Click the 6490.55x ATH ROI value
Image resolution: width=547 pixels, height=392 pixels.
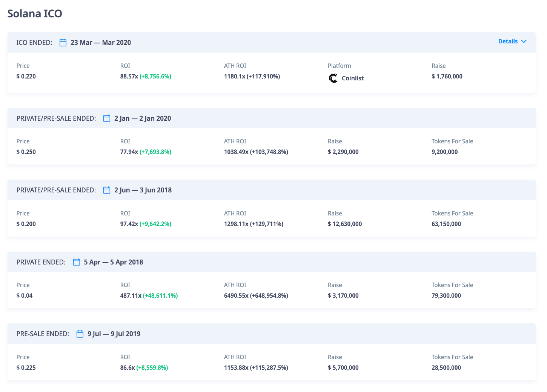tap(236, 295)
